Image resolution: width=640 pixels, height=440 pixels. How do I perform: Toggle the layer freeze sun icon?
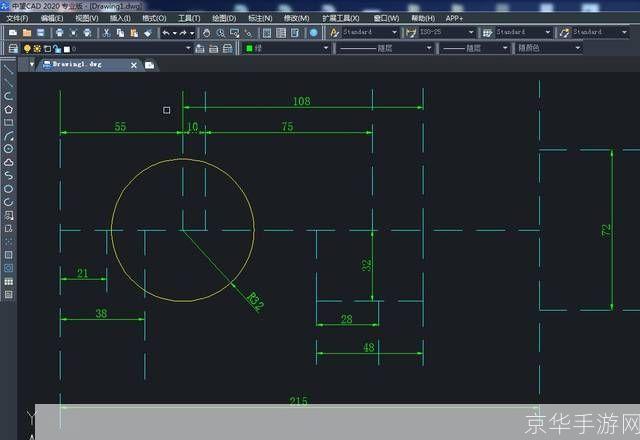coord(37,49)
